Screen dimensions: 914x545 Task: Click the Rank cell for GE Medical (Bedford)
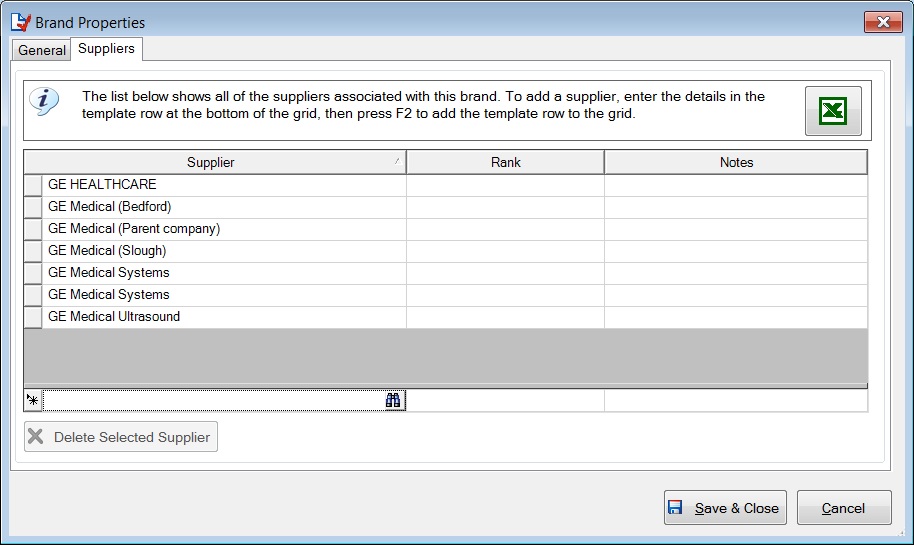click(x=505, y=207)
